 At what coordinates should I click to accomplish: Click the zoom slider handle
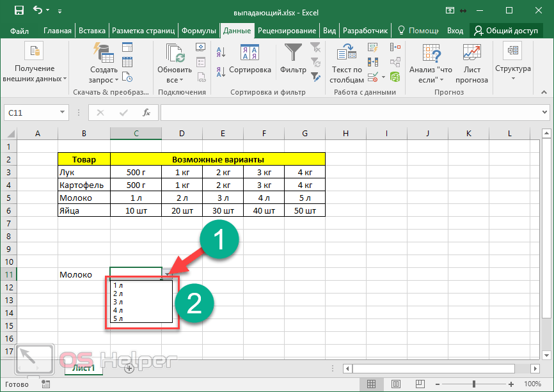click(474, 384)
